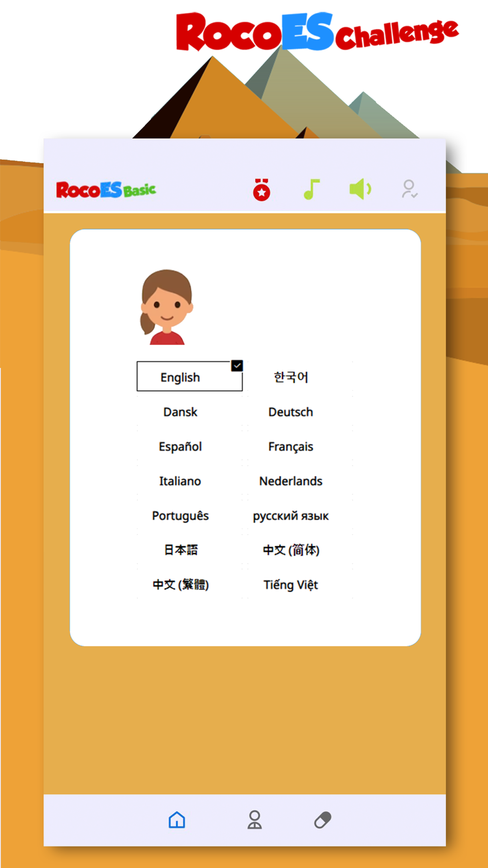Select the eraser icon in bottom bar
The height and width of the screenshot is (868, 488).
coord(323,820)
